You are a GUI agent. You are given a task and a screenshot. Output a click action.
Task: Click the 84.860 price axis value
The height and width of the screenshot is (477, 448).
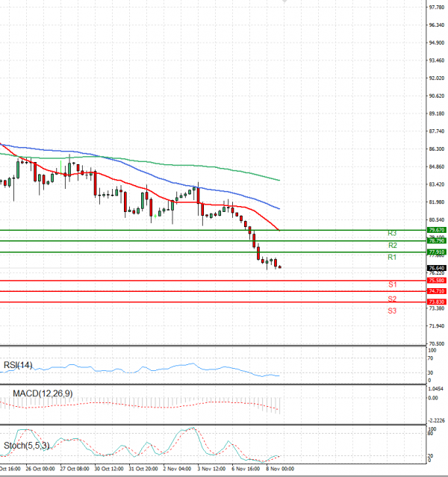pyautogui.click(x=437, y=166)
